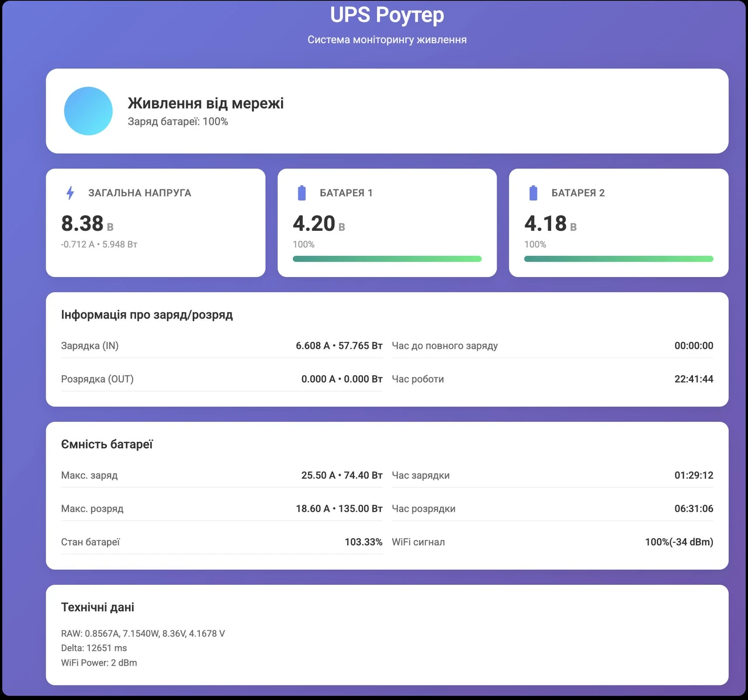This screenshot has width=748, height=700.
Task: Click the Батарея 1 battery icon
Action: [302, 193]
